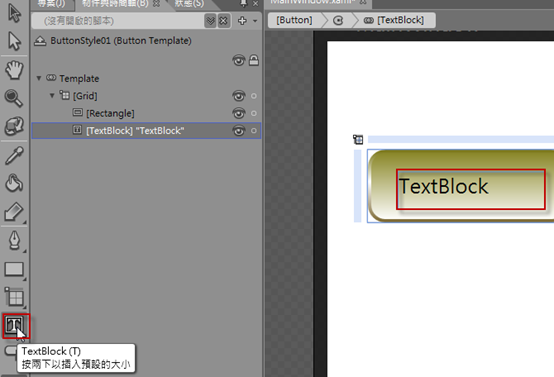Toggle lock-all padlock header icon

click(x=254, y=60)
